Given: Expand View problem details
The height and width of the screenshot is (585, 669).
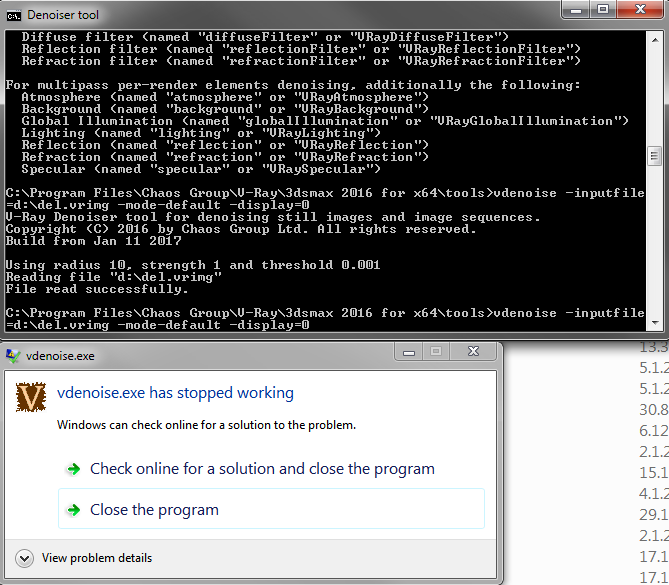Looking at the screenshot, I should point(24,558).
